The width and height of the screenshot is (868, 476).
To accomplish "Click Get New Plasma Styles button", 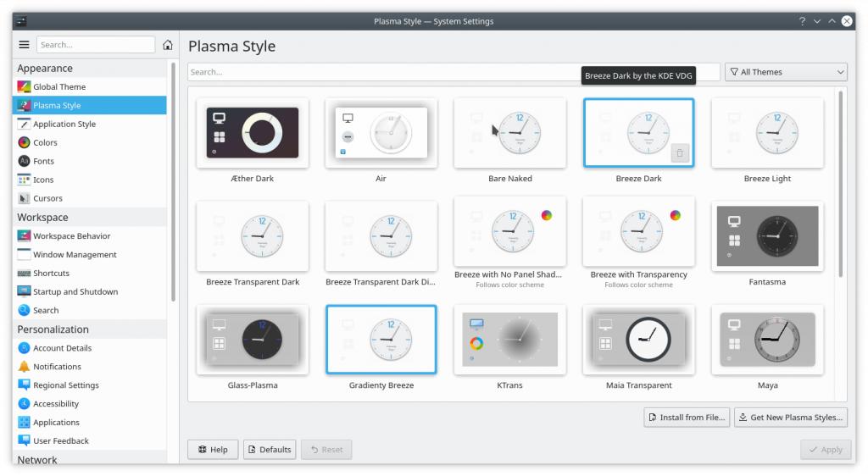I will pyautogui.click(x=790, y=417).
